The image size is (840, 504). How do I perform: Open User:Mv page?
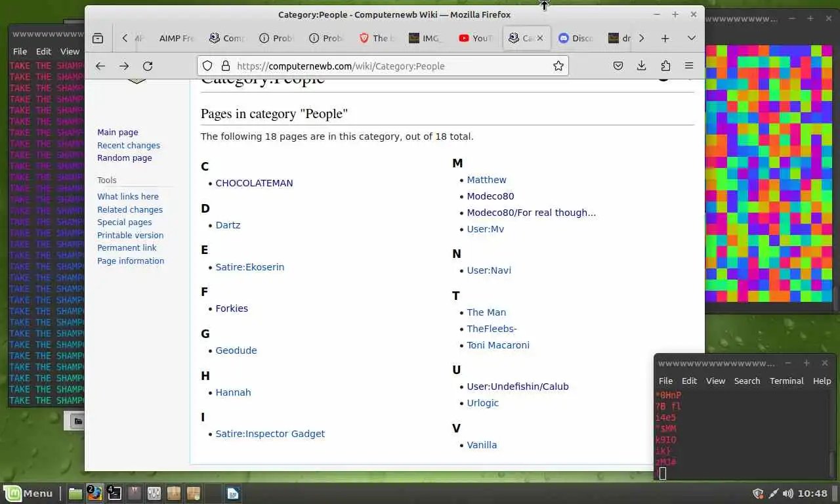485,229
